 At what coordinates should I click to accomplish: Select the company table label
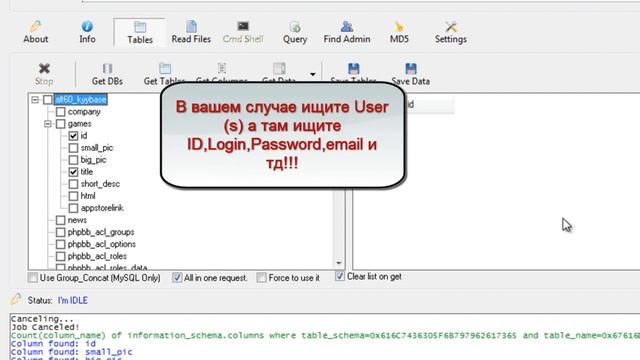coord(84,111)
